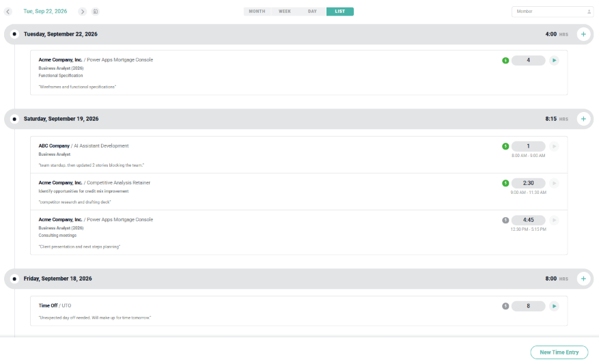Select the LIST view tab

(x=340, y=12)
